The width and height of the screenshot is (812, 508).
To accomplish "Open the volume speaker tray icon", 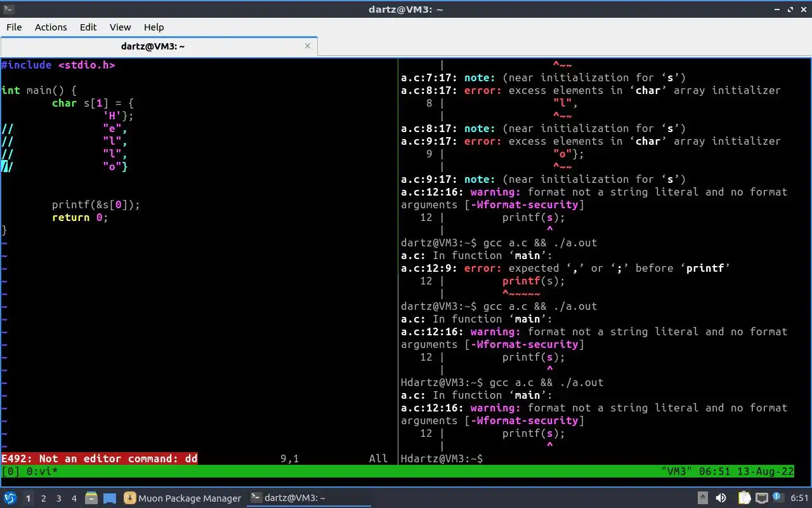I will point(721,498).
